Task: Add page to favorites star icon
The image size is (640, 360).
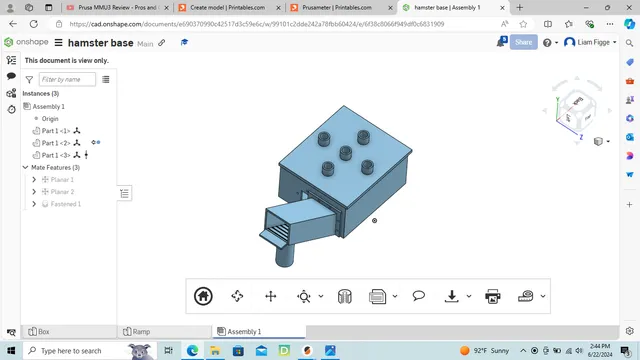Action: [x=523, y=24]
